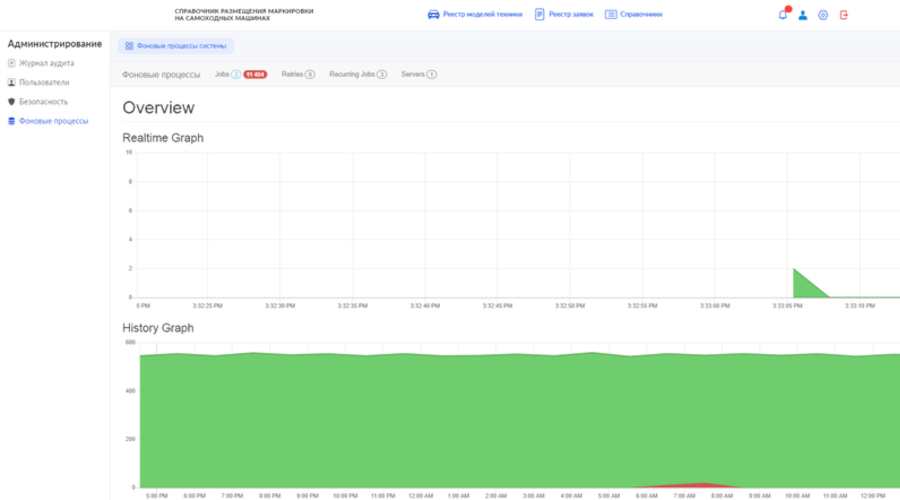Click the History Graph heading
900x500 pixels.
158,328
